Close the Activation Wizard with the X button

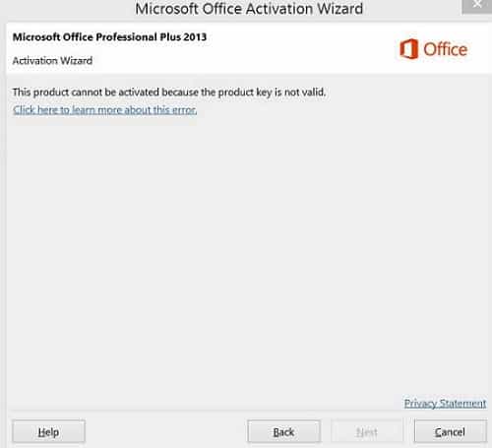(x=477, y=5)
